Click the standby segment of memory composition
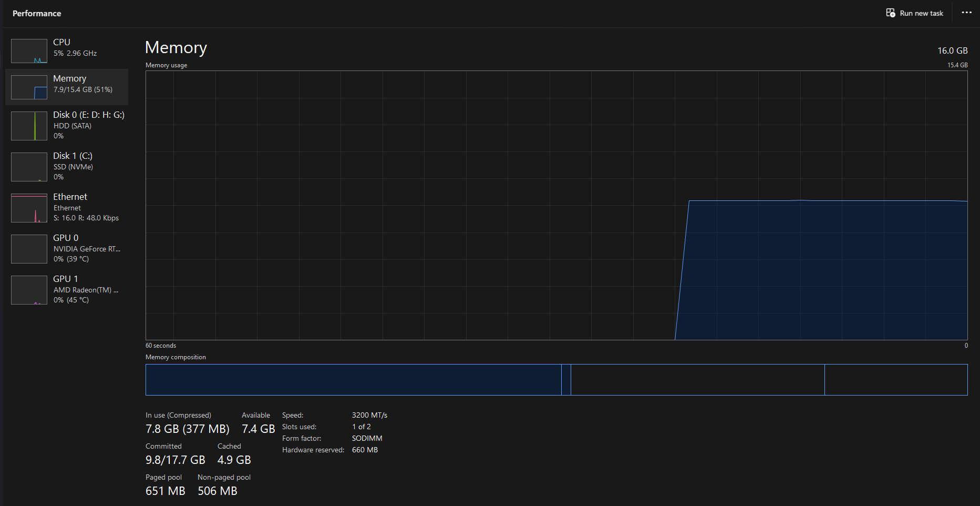 (697, 380)
